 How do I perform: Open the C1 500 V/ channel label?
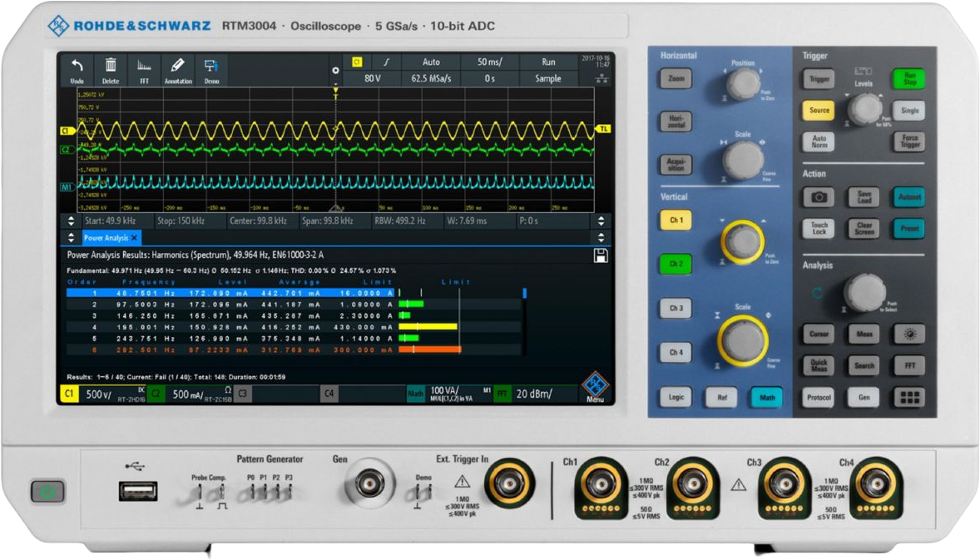click(x=90, y=394)
